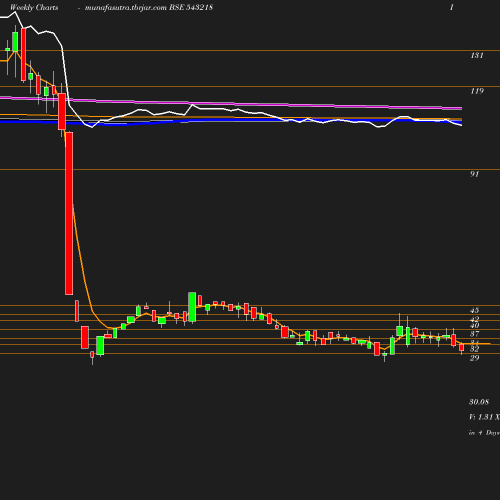Click the 45 price axis label
This screenshot has width=500, height=500.
474,310
